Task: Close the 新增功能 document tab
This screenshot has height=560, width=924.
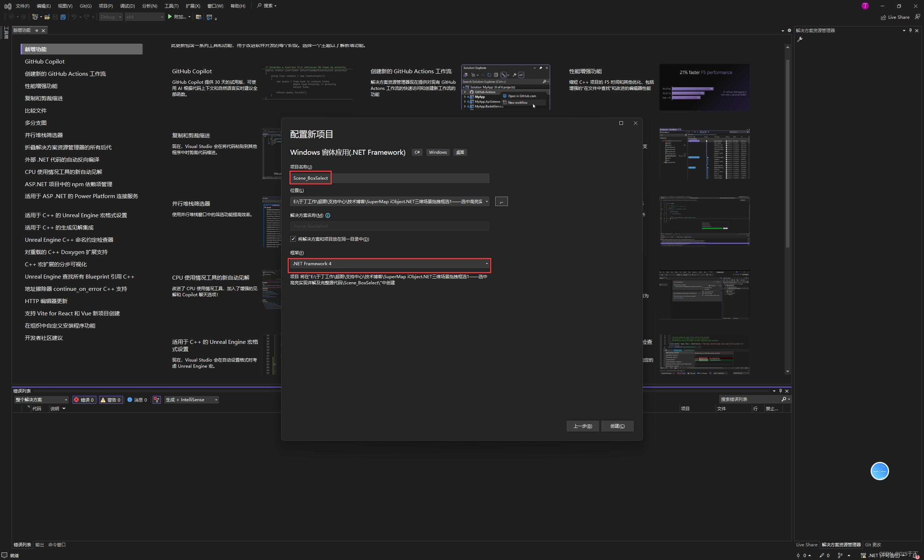Action: [x=44, y=30]
